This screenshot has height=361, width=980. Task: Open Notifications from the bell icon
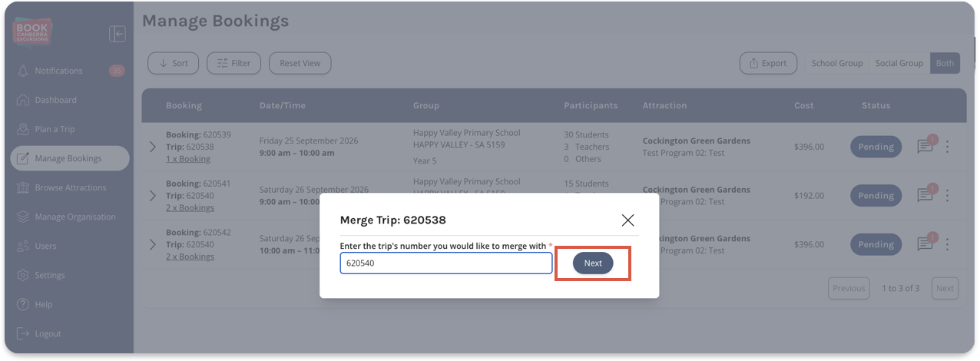point(23,71)
